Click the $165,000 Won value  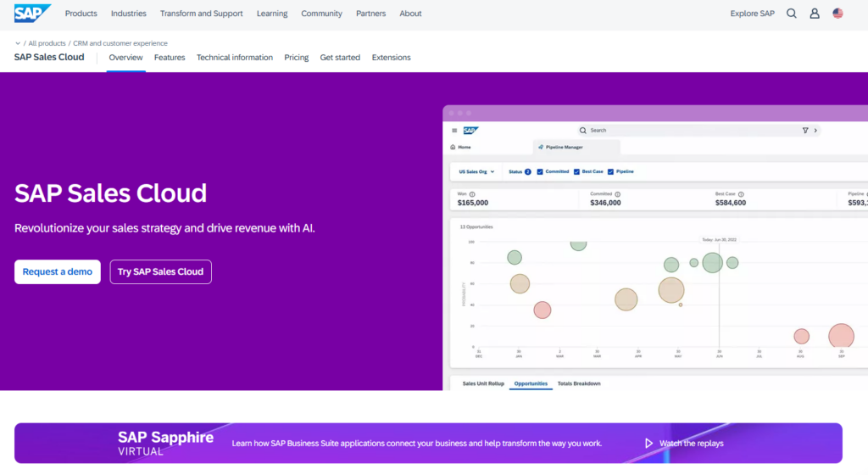coord(473,203)
